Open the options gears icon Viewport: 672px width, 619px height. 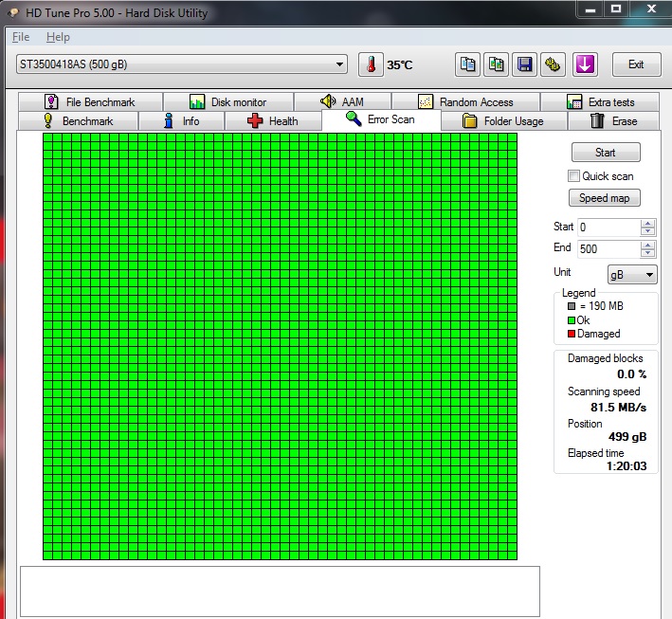(x=553, y=64)
